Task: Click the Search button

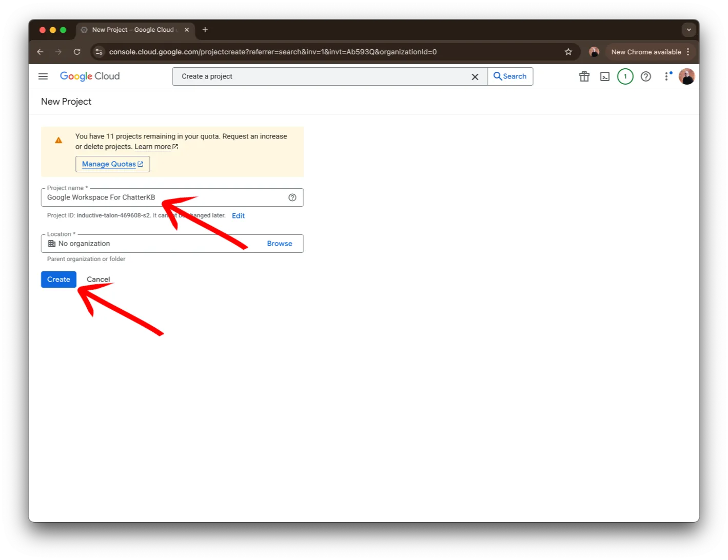Action: tap(510, 76)
